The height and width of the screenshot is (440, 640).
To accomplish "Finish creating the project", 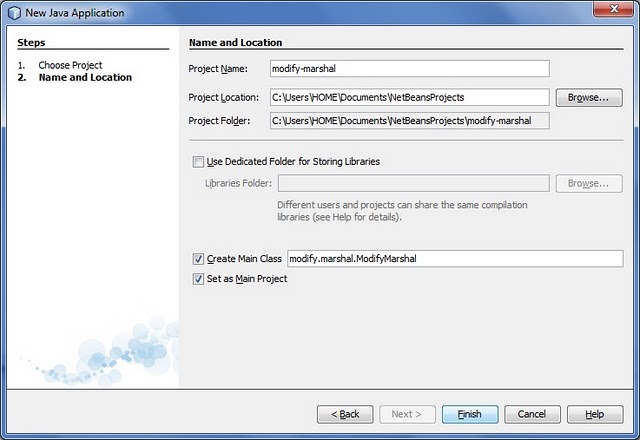I will pyautogui.click(x=470, y=414).
